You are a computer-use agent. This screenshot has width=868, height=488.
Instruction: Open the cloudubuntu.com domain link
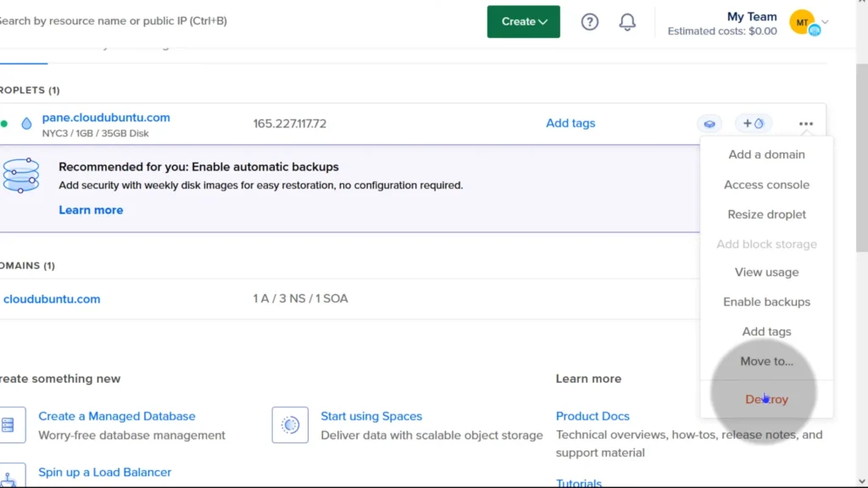[x=52, y=299]
